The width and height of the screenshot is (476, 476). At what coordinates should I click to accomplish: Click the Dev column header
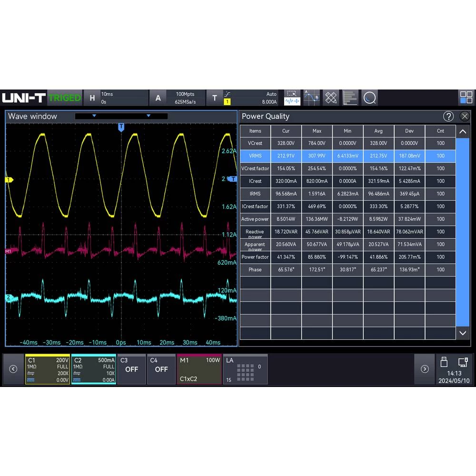[x=409, y=131]
